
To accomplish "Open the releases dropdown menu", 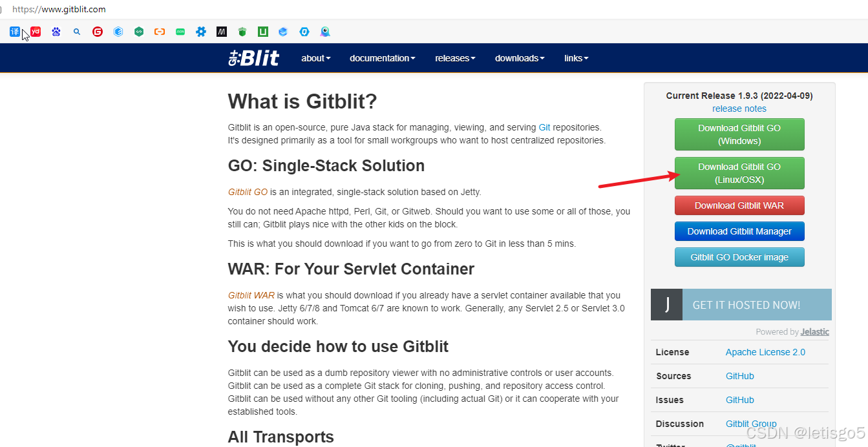I will click(x=455, y=58).
